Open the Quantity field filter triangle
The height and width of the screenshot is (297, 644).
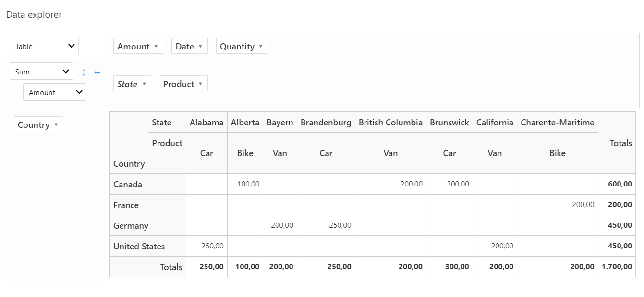261,47
